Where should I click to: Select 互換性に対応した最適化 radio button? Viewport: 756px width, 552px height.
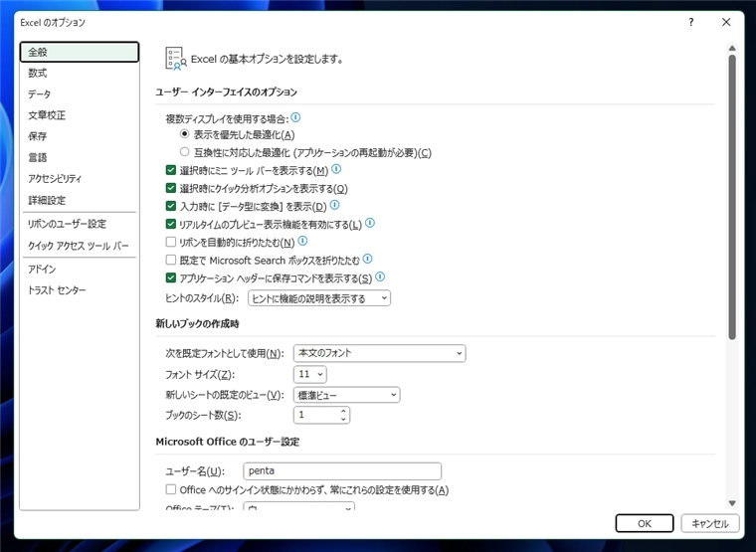tap(184, 152)
